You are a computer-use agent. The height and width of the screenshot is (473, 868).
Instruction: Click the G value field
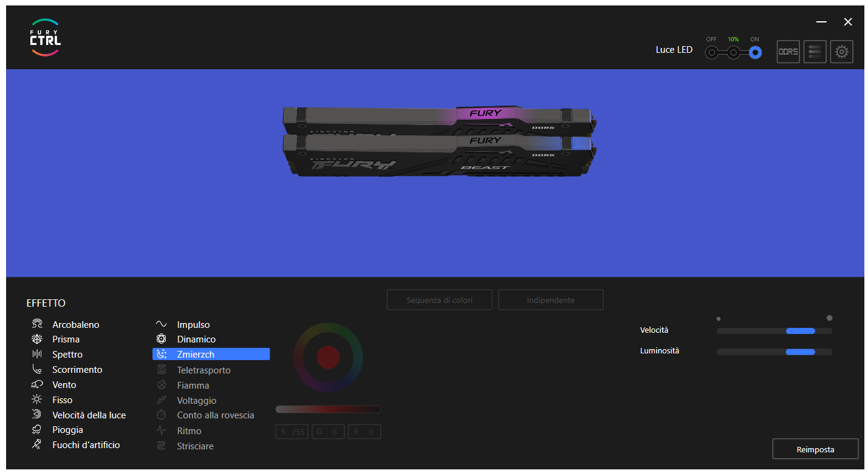point(328,432)
